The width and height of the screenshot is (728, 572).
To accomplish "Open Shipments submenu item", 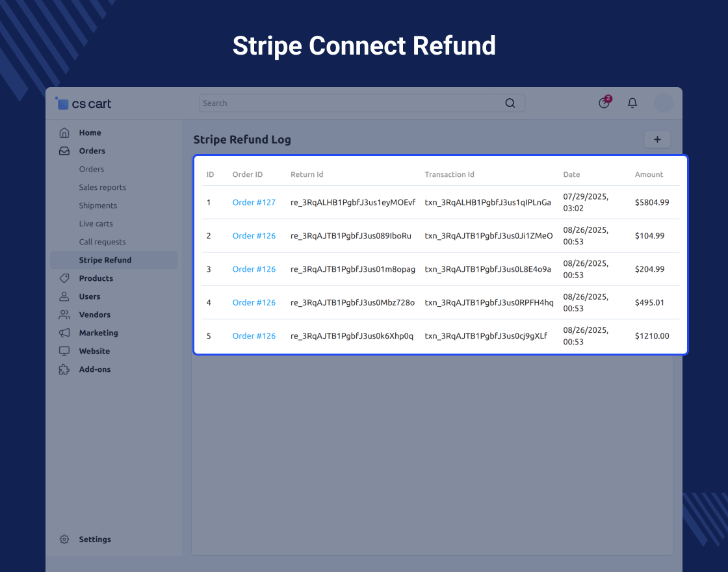I will pos(98,205).
